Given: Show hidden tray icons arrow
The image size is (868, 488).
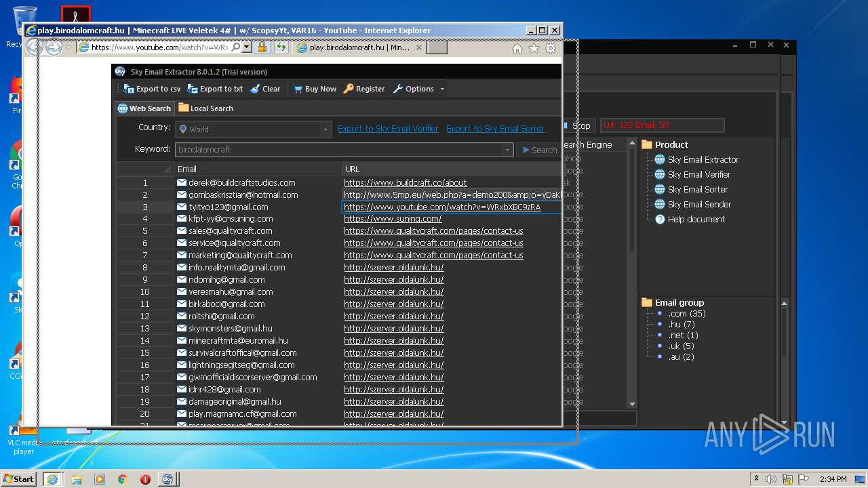Looking at the screenshot, I should click(x=756, y=479).
